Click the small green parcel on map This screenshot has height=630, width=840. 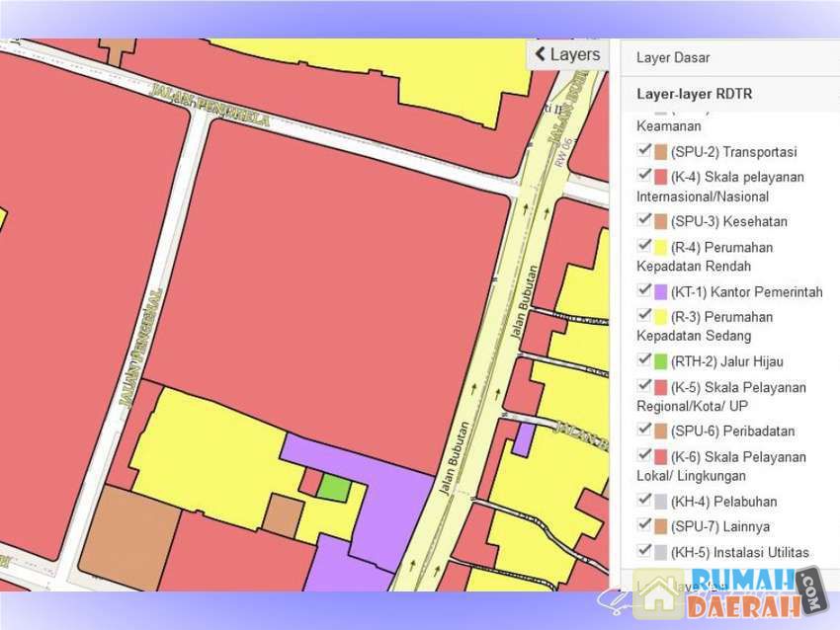(335, 487)
